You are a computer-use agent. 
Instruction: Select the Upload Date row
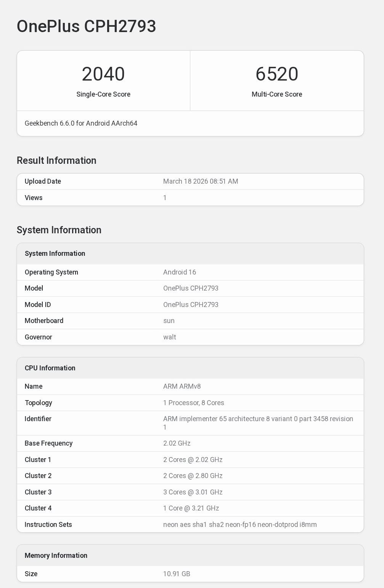pos(42,181)
